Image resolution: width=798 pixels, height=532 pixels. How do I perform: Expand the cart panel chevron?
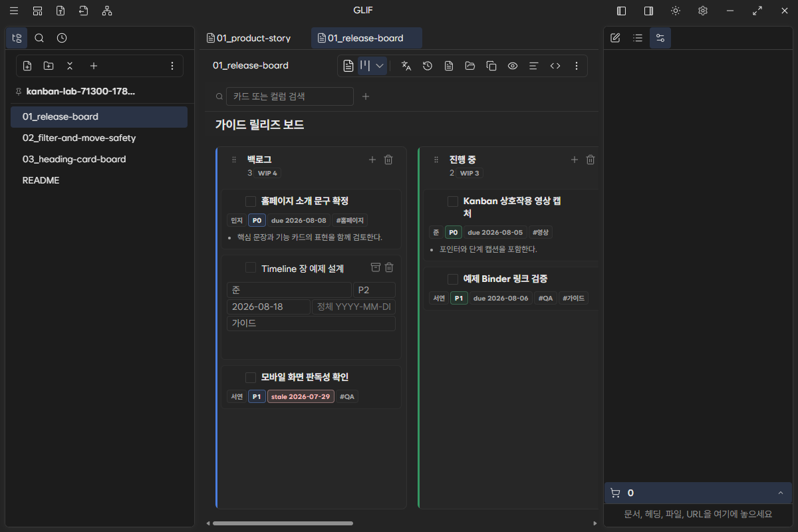780,493
